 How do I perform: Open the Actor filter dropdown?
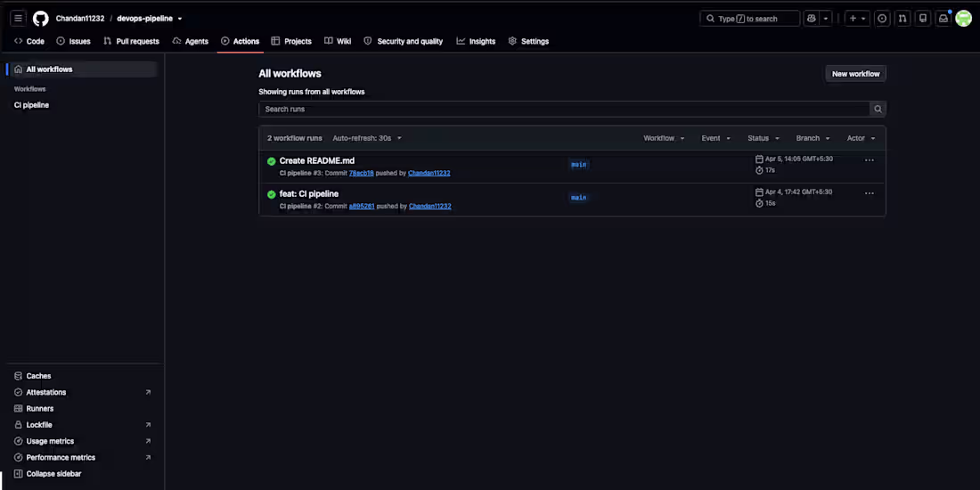[x=861, y=138]
